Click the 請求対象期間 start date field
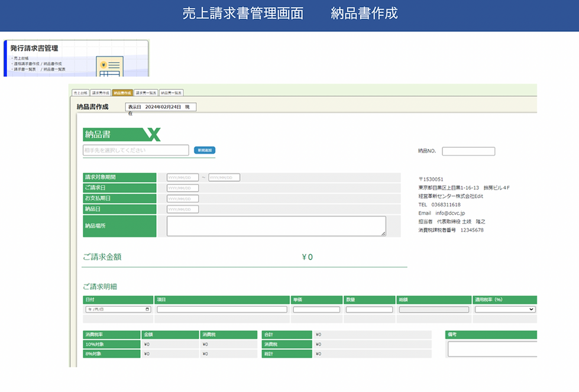This screenshot has width=579, height=392. [x=183, y=177]
